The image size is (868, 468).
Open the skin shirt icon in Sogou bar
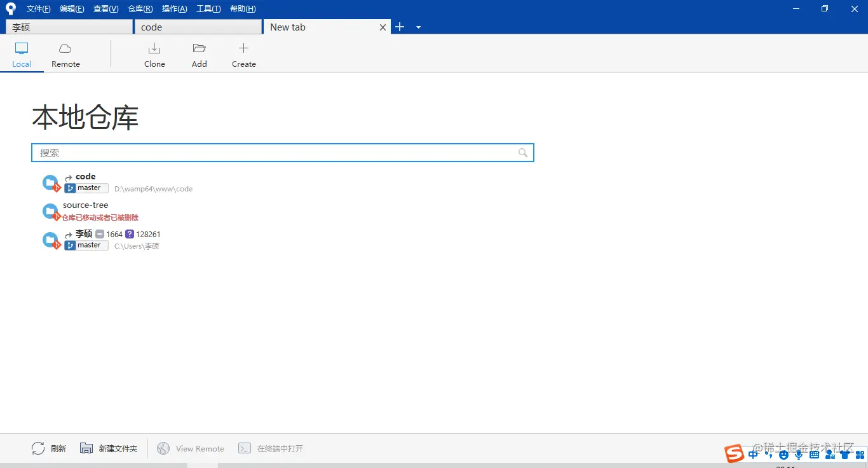tap(844, 455)
